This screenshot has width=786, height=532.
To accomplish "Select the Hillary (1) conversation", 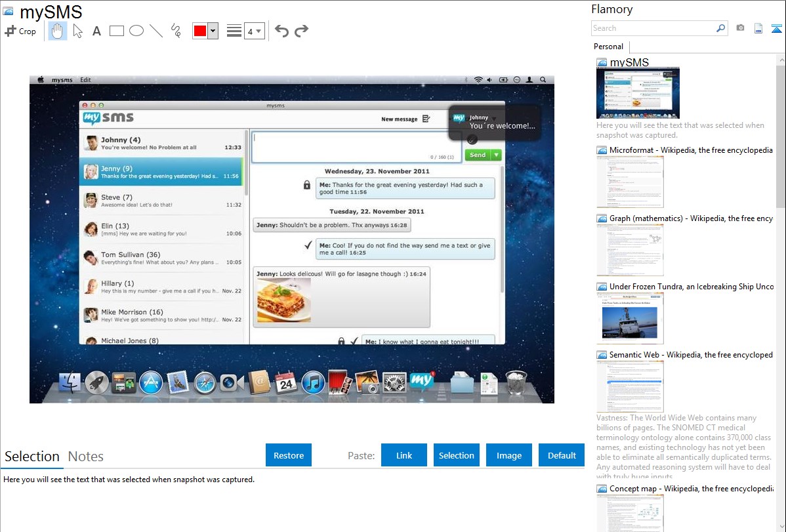I will tap(163, 286).
